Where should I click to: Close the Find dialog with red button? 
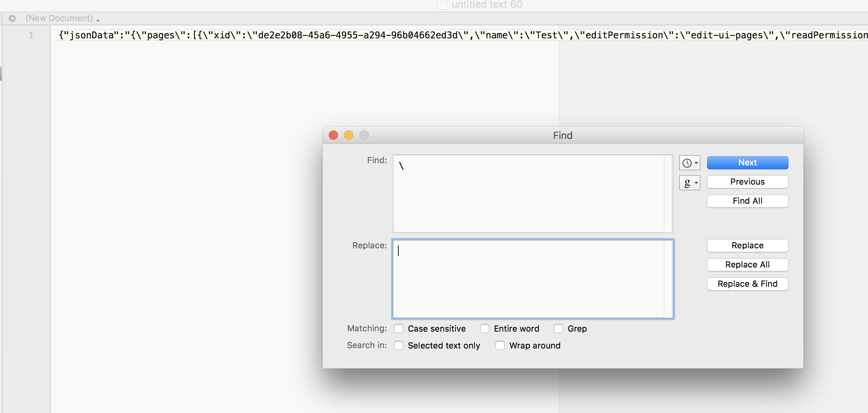pyautogui.click(x=333, y=135)
